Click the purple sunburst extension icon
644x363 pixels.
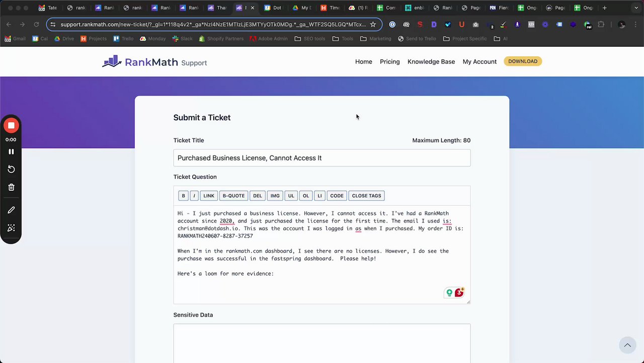tap(545, 24)
